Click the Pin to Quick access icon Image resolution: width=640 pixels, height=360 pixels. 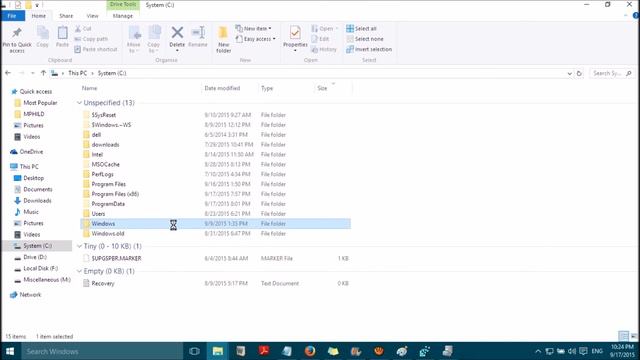[17, 33]
